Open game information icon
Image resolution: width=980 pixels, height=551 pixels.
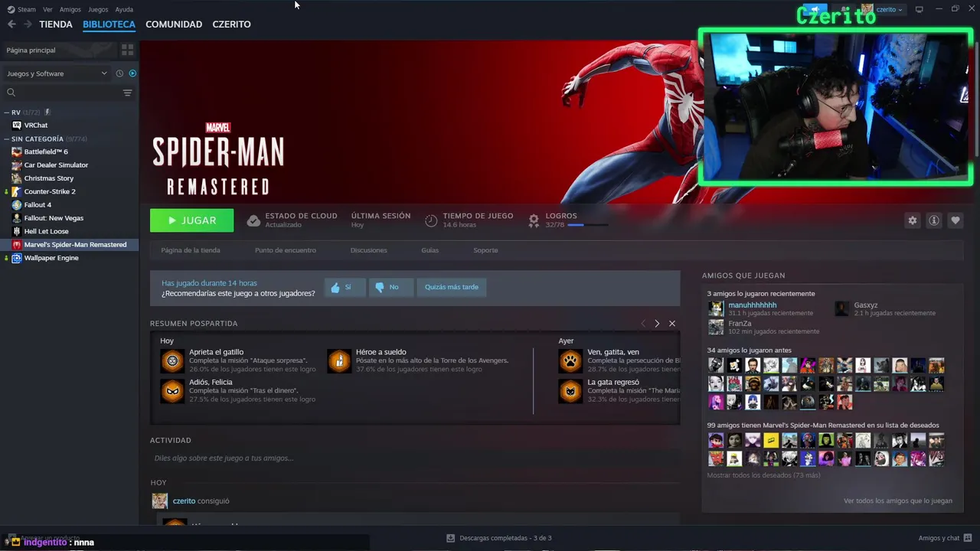point(934,220)
